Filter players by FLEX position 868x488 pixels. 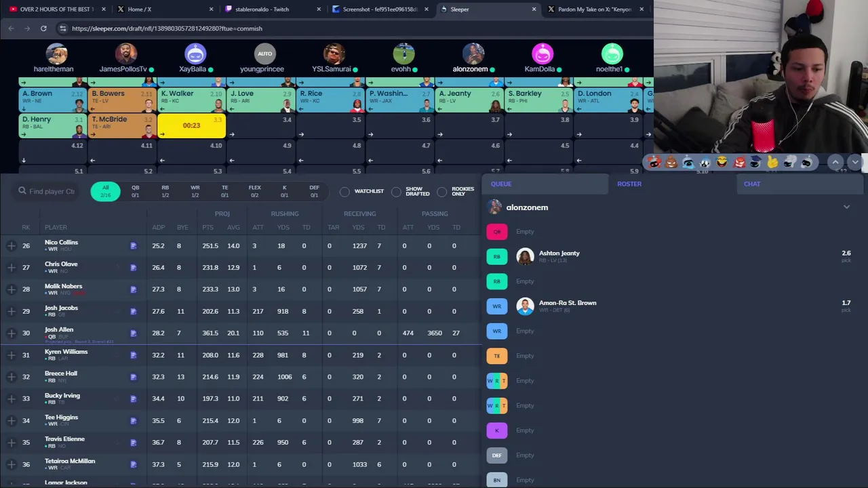(x=254, y=191)
